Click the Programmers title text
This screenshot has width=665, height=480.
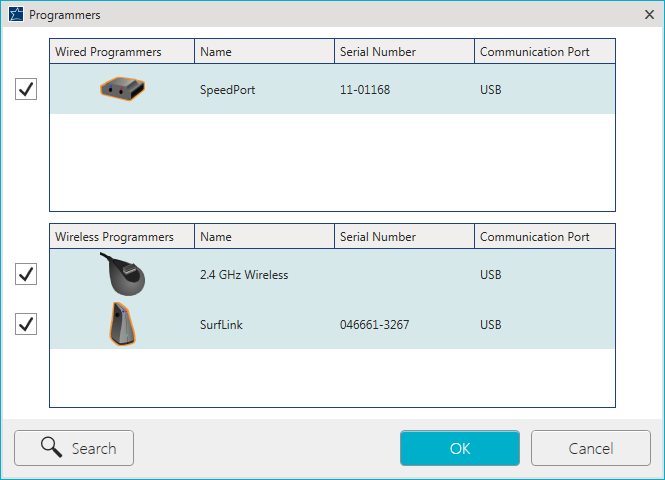(x=64, y=15)
